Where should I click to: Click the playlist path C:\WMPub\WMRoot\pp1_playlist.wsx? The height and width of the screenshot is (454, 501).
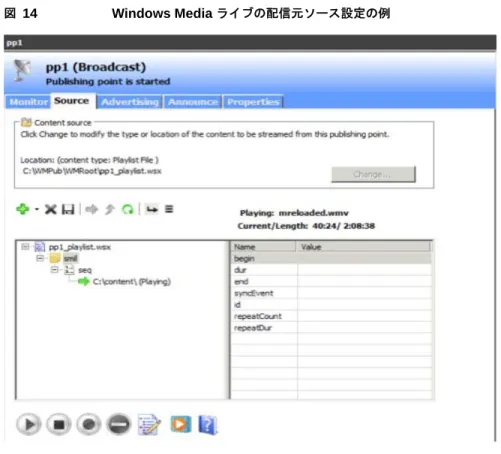tap(92, 171)
